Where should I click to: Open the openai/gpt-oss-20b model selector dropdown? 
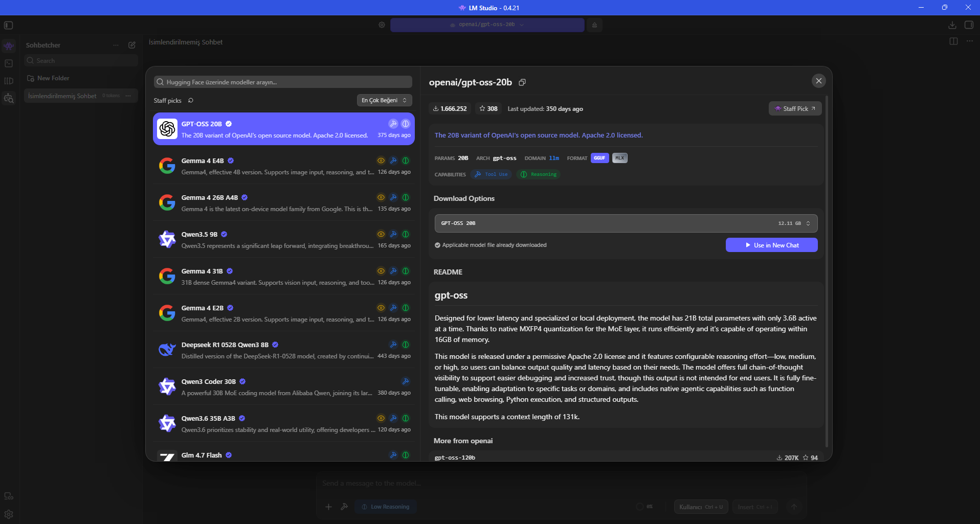tap(487, 25)
